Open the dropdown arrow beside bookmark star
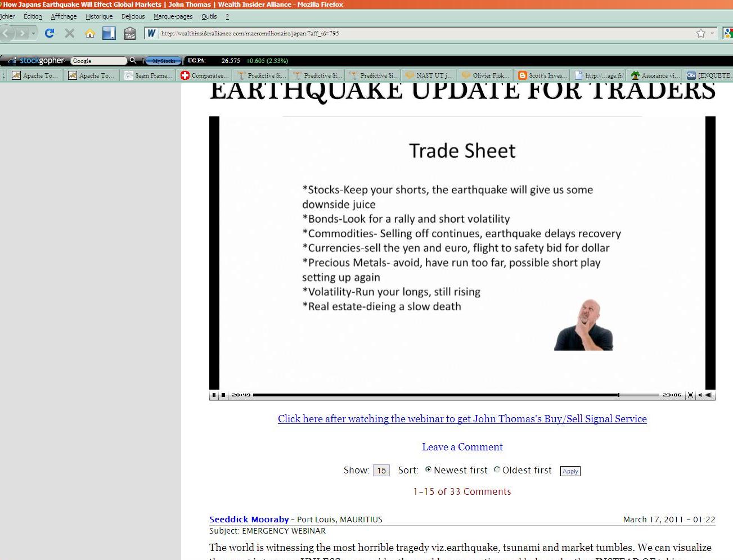733x560 pixels. (x=712, y=33)
